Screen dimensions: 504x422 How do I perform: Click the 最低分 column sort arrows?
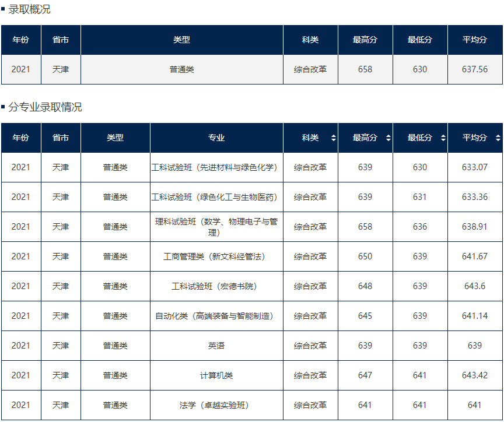(x=443, y=138)
